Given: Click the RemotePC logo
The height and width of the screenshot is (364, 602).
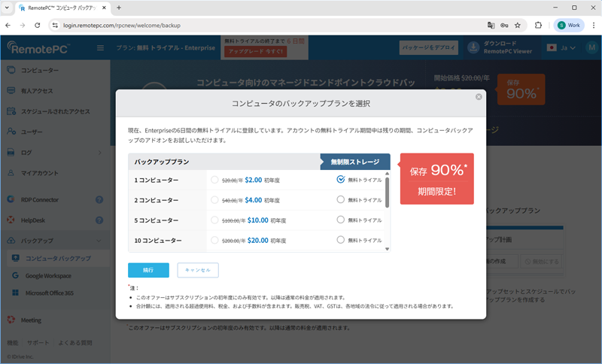Looking at the screenshot, I should (38, 47).
